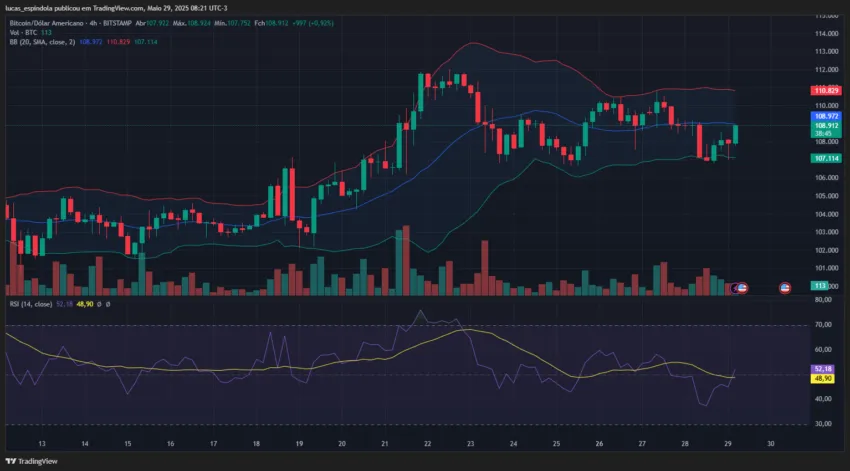Click date 15 on the time axis
The image size is (850, 471).
coord(127,443)
